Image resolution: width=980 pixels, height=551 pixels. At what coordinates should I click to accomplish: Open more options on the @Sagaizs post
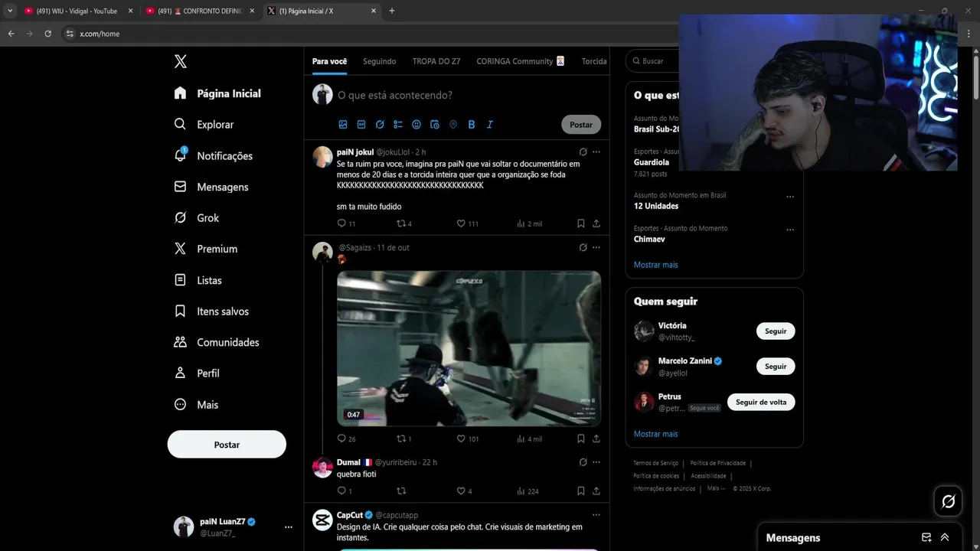[596, 247]
